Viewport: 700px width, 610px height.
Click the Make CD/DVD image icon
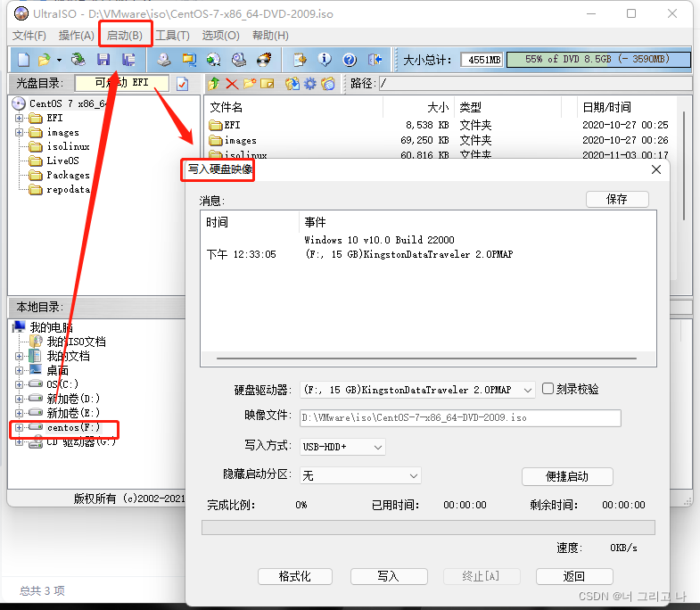(x=164, y=60)
